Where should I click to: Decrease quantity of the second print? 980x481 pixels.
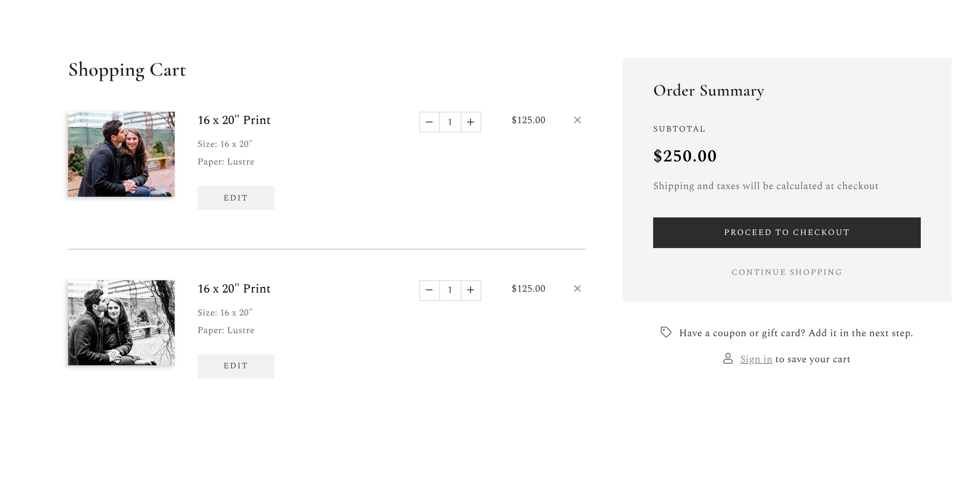tap(429, 290)
